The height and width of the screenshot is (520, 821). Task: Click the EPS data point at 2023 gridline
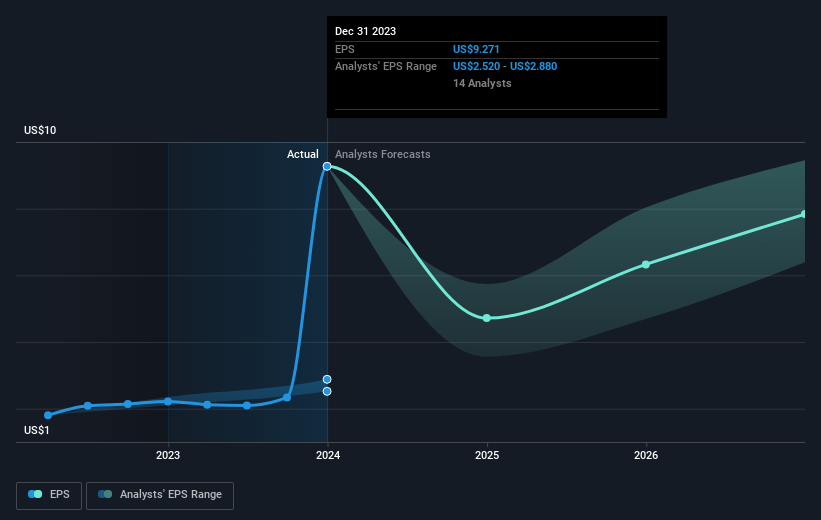coord(168,402)
